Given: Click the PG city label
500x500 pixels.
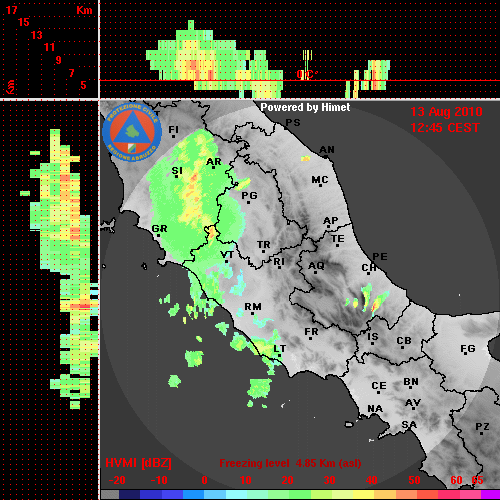Looking at the screenshot, I should click(x=249, y=195).
